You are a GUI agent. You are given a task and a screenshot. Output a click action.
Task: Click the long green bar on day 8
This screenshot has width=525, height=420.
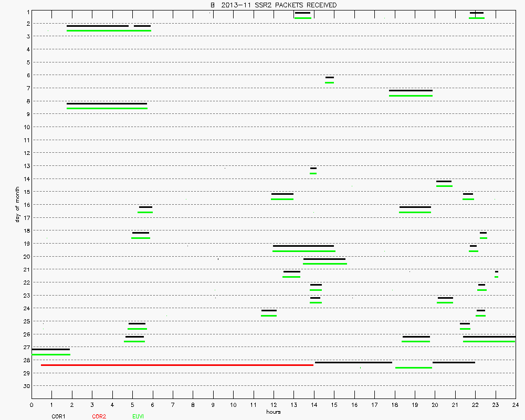(x=107, y=109)
